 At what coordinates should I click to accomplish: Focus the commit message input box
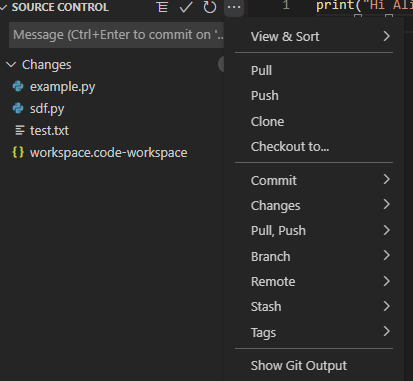pyautogui.click(x=116, y=35)
